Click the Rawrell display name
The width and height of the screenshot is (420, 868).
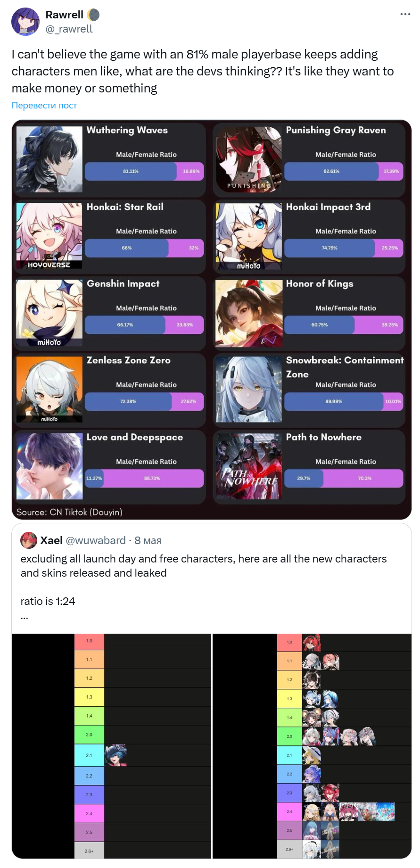point(65,15)
